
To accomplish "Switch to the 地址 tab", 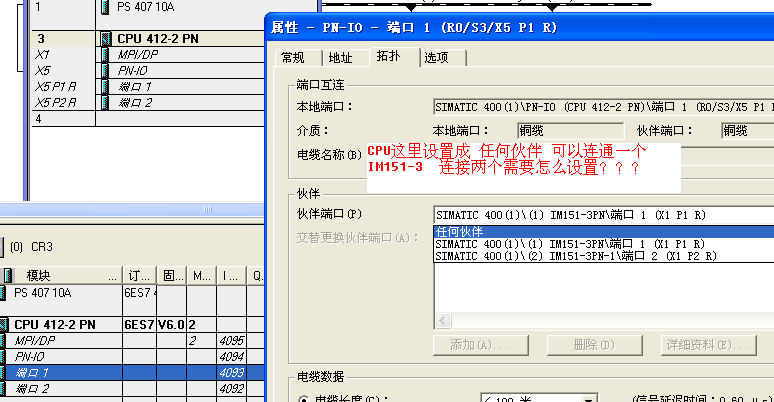I will (340, 58).
